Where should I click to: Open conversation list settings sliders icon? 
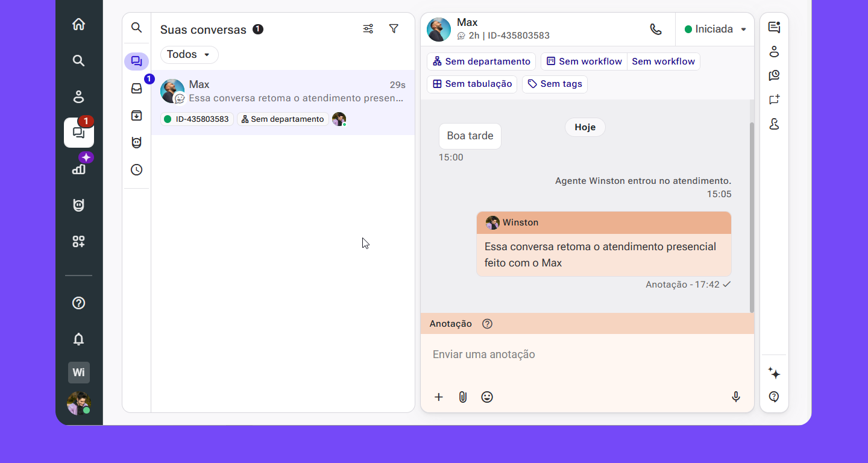tap(368, 29)
